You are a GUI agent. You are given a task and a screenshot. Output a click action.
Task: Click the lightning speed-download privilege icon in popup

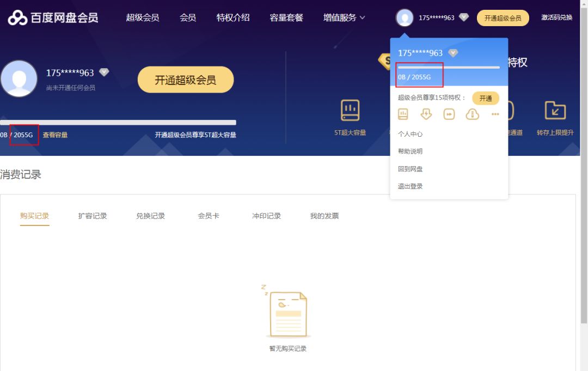pos(426,114)
